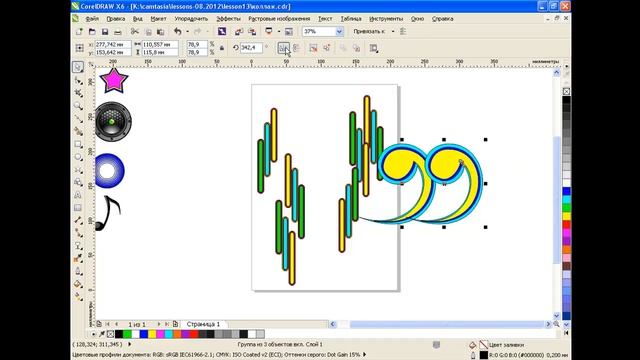The image size is (640, 360).
Task: Select the Freehand drawing tool
Action: click(x=78, y=118)
